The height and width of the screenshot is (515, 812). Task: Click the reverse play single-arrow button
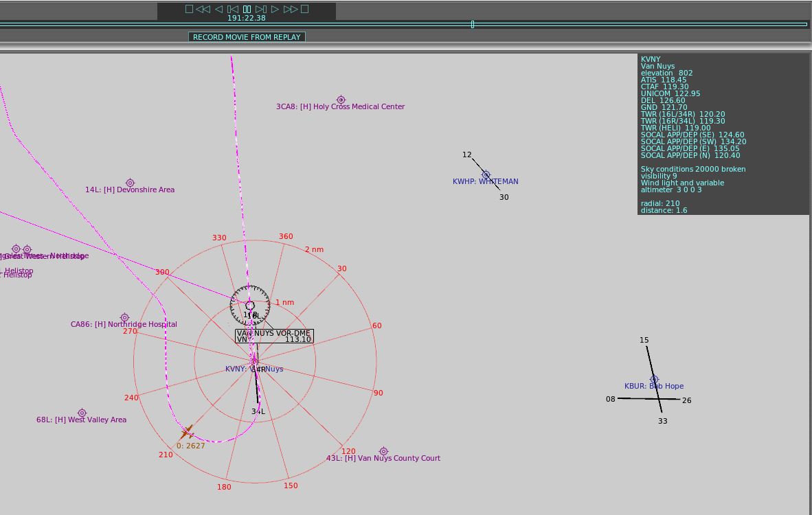click(x=218, y=9)
